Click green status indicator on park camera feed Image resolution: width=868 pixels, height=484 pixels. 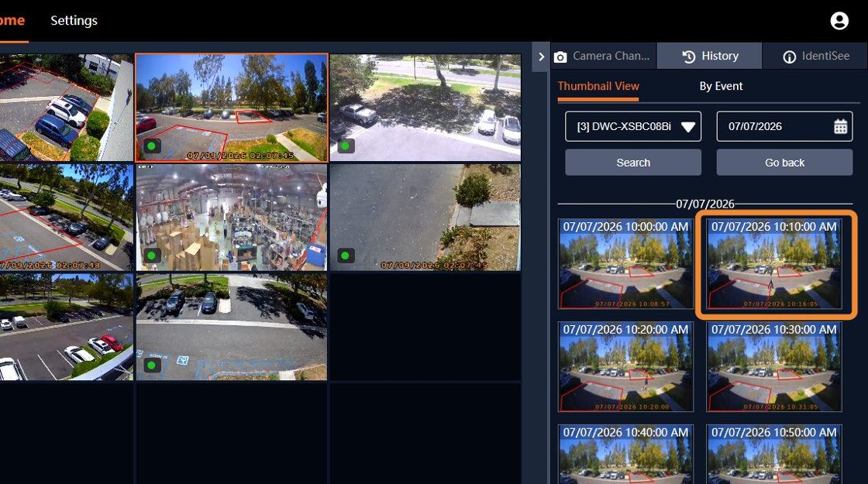[x=152, y=146]
